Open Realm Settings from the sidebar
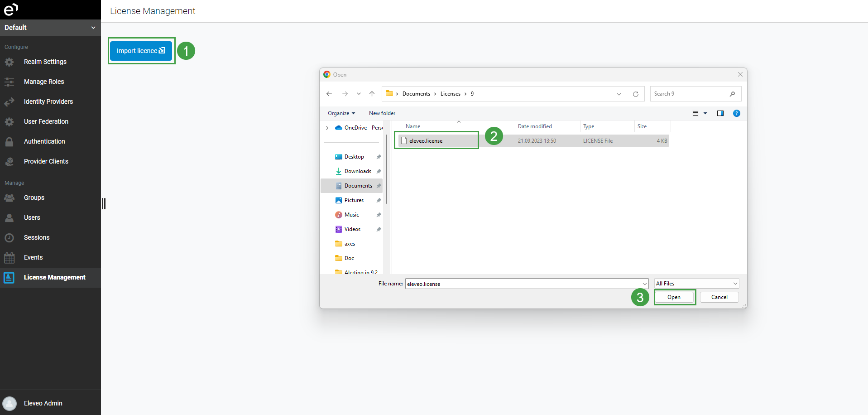The image size is (868, 415). click(x=45, y=62)
